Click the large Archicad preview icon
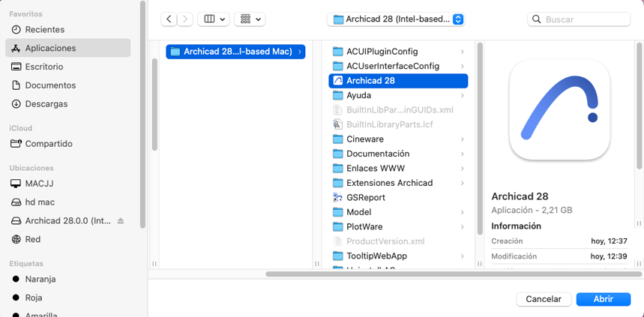644x317 pixels. click(560, 109)
